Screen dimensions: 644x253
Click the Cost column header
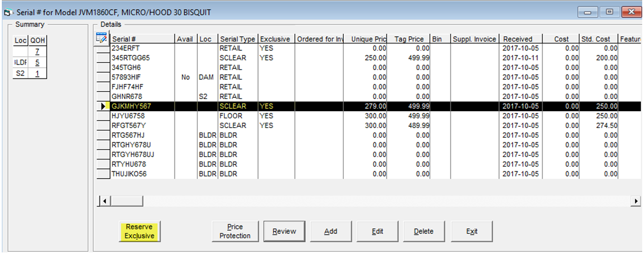point(561,39)
